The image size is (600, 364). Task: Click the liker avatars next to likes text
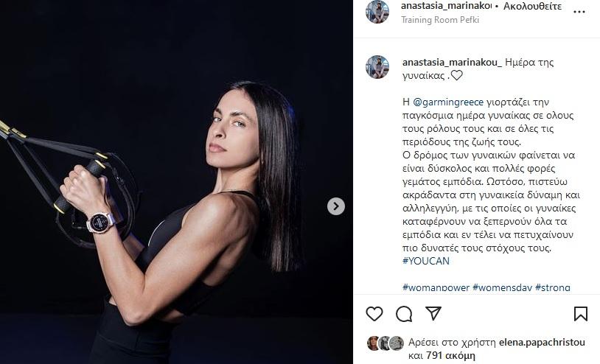tap(386, 343)
